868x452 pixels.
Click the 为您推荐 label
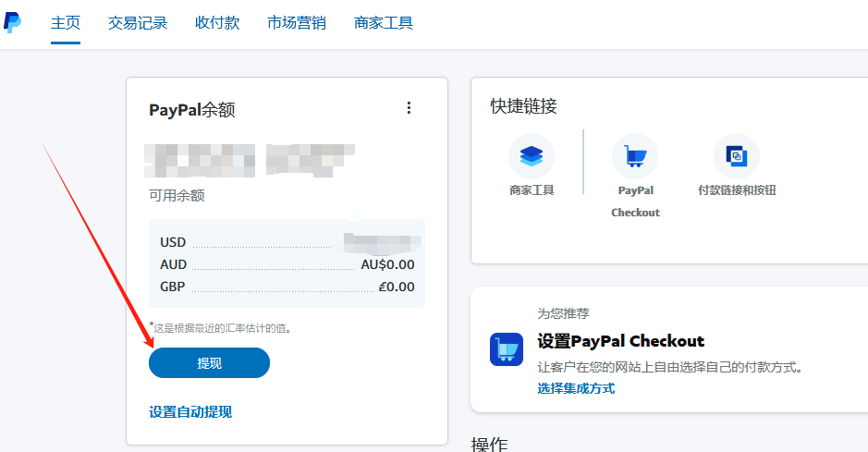tap(563, 313)
